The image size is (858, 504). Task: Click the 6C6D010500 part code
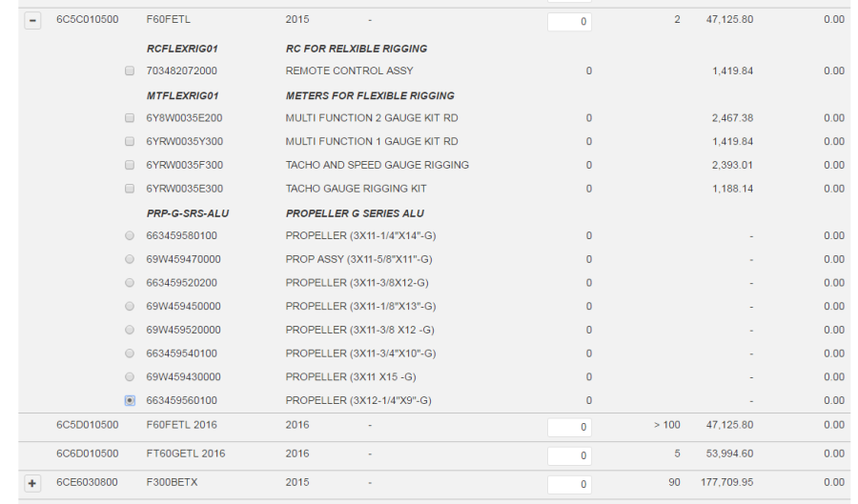pos(88,454)
